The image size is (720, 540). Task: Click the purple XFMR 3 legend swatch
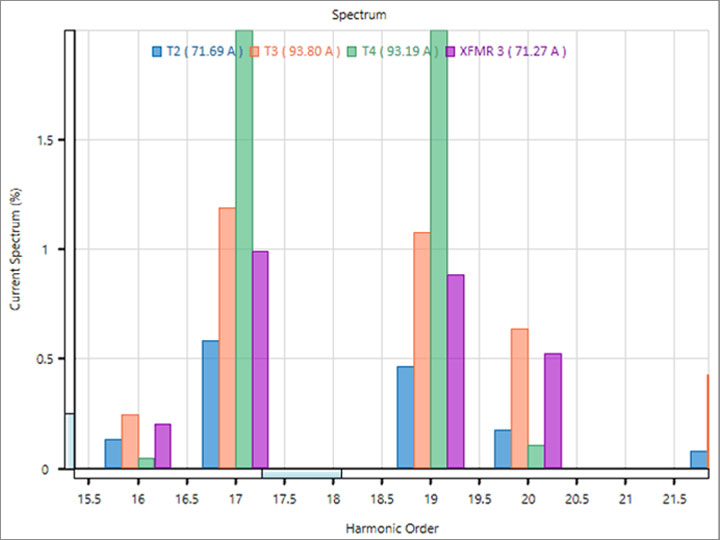point(451,51)
